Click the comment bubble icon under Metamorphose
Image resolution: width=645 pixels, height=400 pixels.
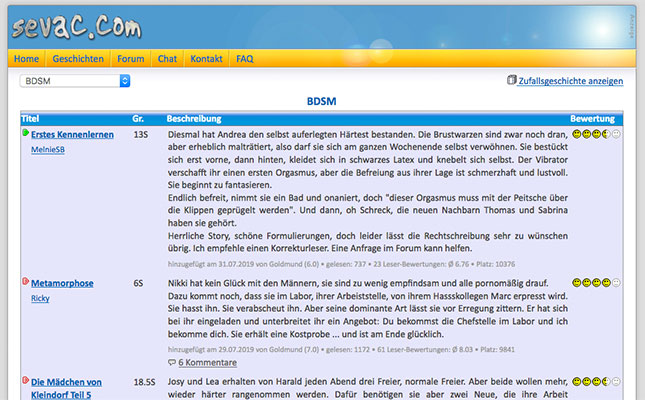[172, 362]
